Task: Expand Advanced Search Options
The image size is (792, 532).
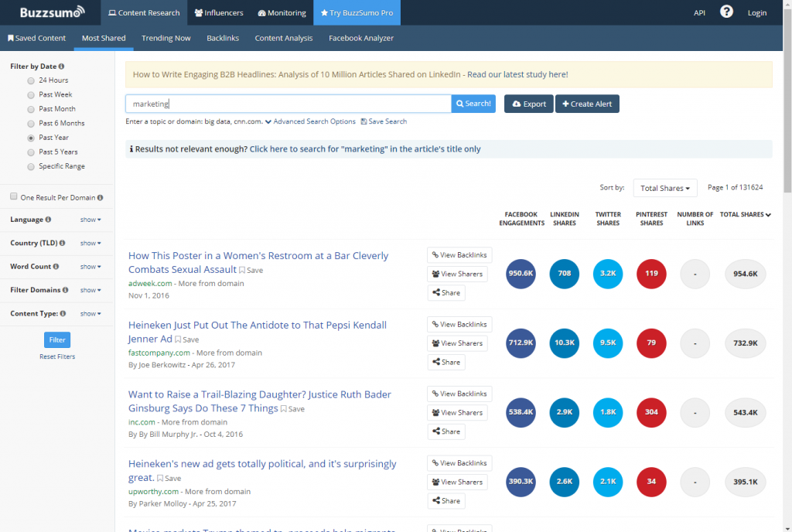Action: click(x=310, y=121)
